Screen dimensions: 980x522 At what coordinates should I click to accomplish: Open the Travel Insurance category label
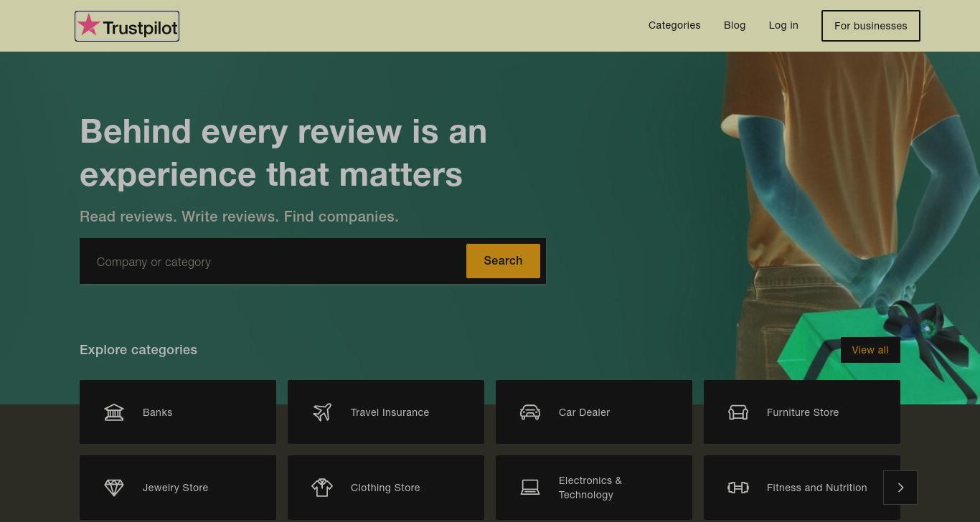[390, 412]
